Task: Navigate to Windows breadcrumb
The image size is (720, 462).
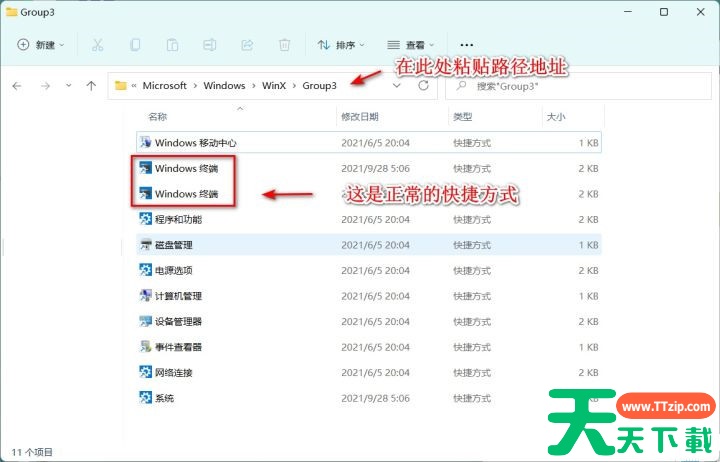Action: (224, 86)
